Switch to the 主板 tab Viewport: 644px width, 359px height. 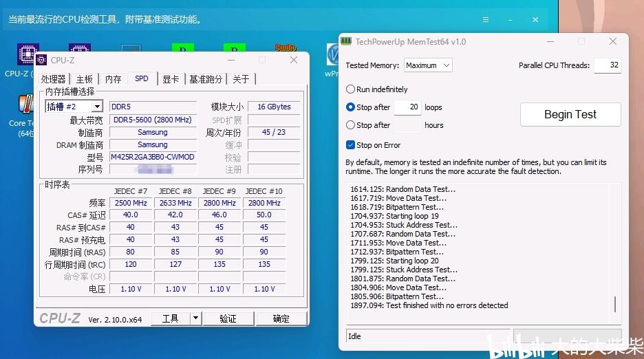click(85, 79)
